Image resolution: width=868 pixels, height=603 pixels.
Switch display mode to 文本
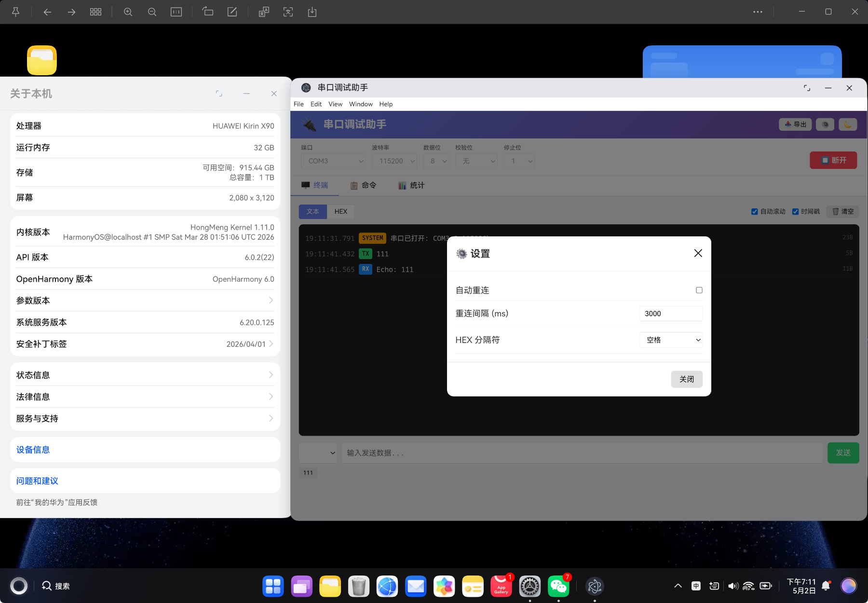[x=313, y=211]
